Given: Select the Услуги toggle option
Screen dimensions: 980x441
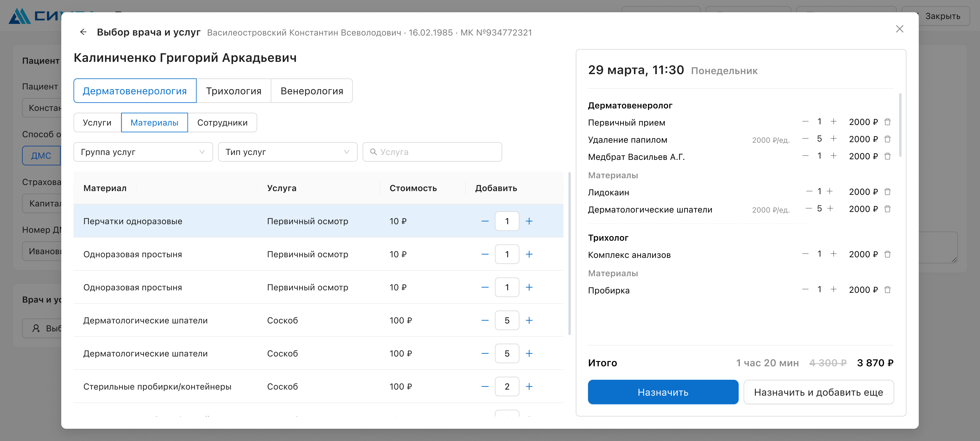Looking at the screenshot, I should 97,123.
